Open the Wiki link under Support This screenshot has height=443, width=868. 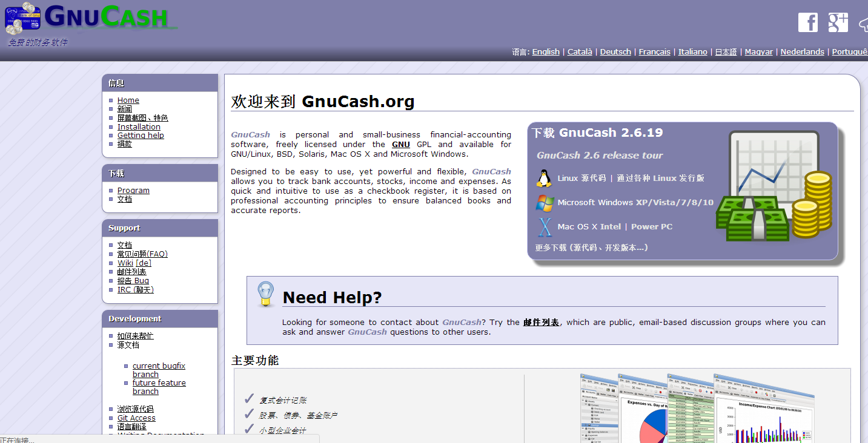point(125,263)
